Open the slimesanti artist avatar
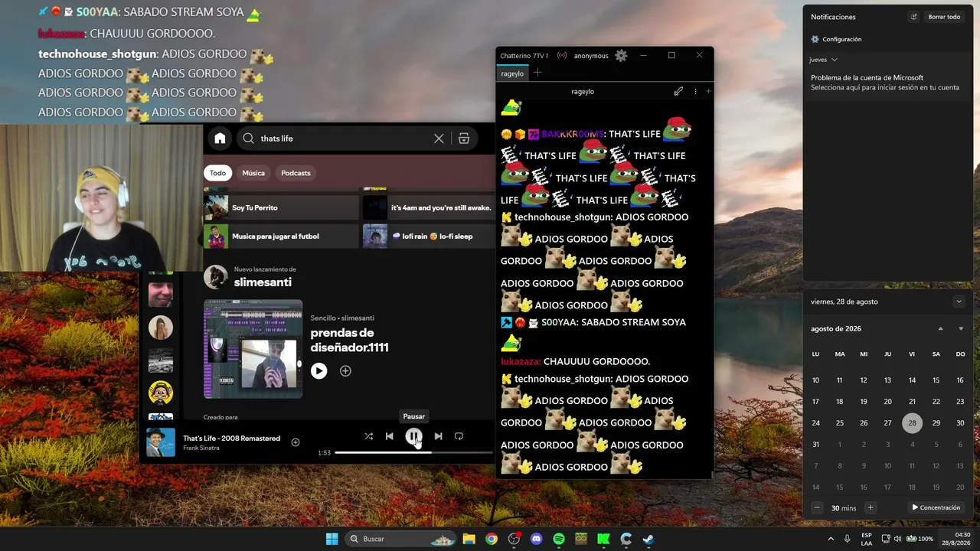 click(x=216, y=277)
